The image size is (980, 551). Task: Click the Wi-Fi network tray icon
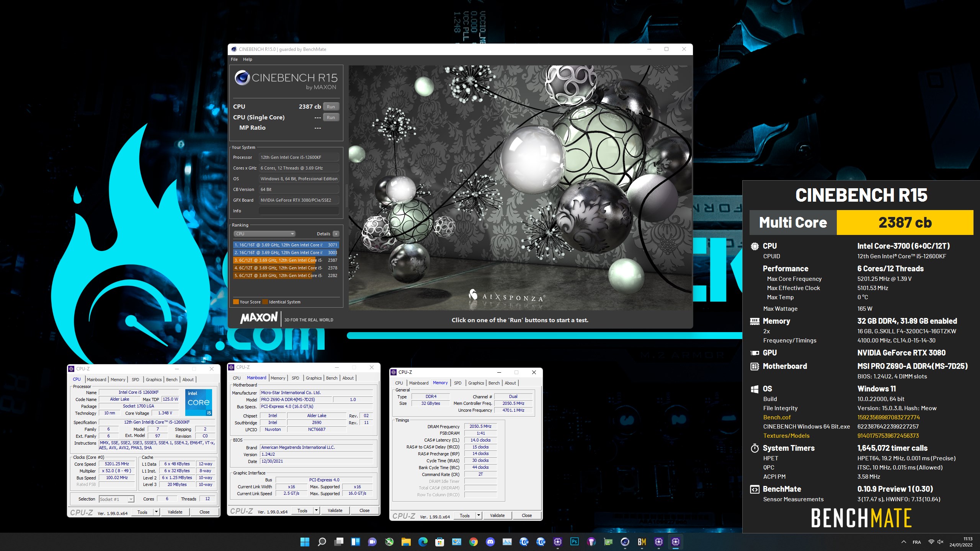coord(931,542)
